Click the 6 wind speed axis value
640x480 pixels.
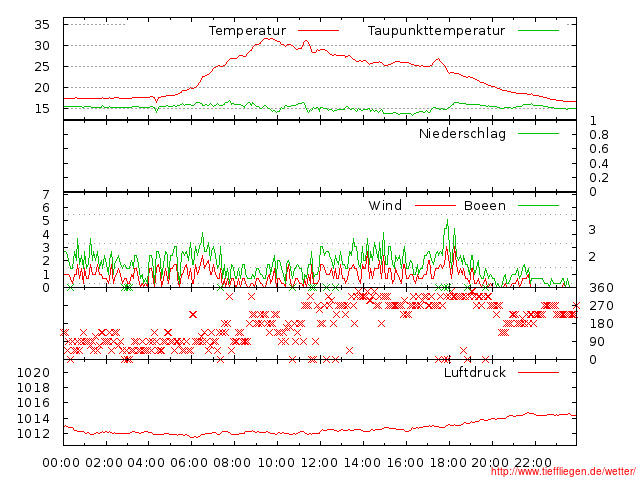click(46, 208)
